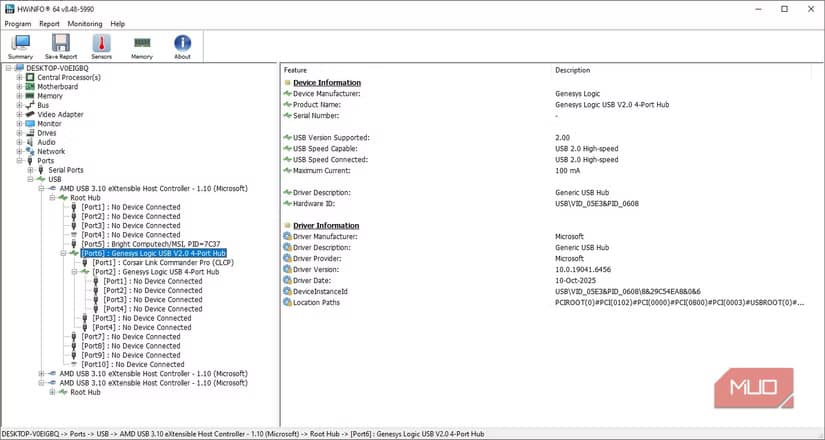The width and height of the screenshot is (825, 440).
Task: Click the status bar path text
Action: [x=243, y=434]
